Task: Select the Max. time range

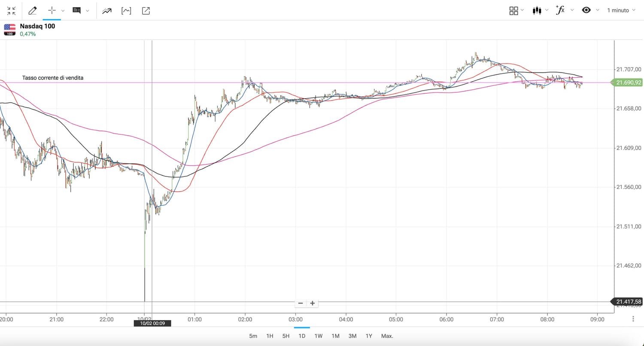Action: tap(387, 336)
